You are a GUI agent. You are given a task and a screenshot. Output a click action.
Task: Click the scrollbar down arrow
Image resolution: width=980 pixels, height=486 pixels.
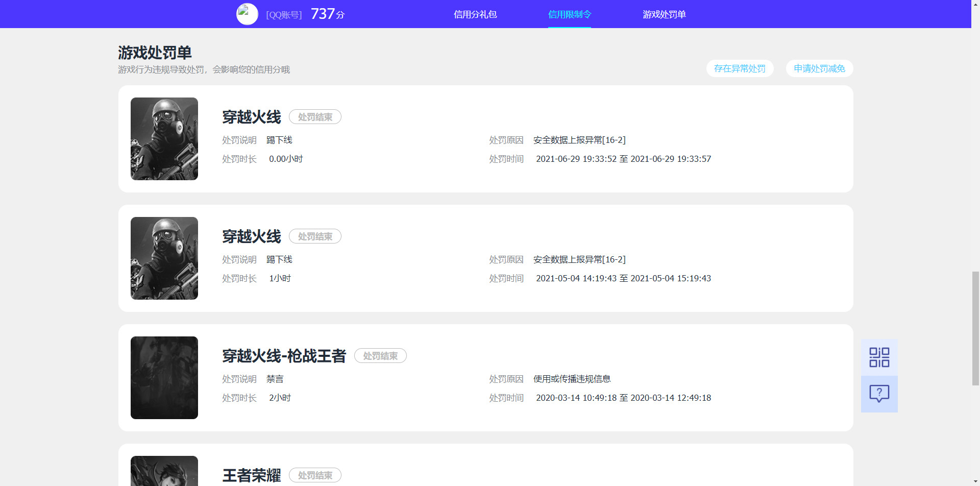pyautogui.click(x=975, y=481)
